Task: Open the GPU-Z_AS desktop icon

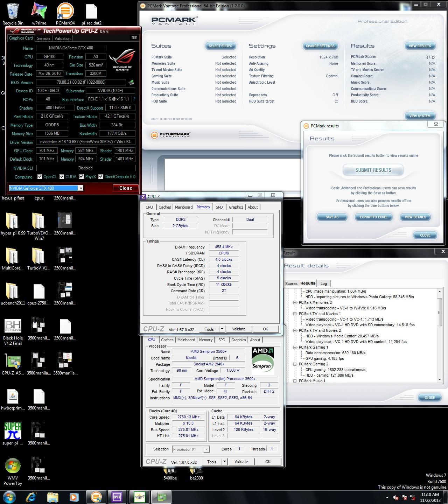Action: click(13, 364)
